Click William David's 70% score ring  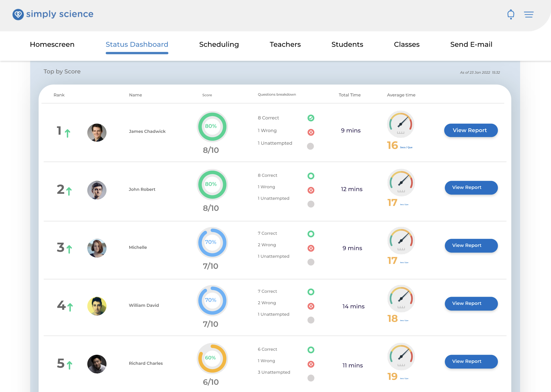[212, 300]
